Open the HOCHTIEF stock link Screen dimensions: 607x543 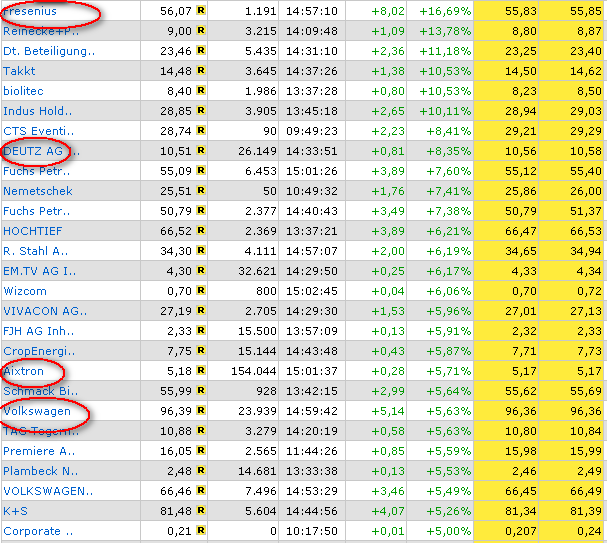pyautogui.click(x=33, y=231)
